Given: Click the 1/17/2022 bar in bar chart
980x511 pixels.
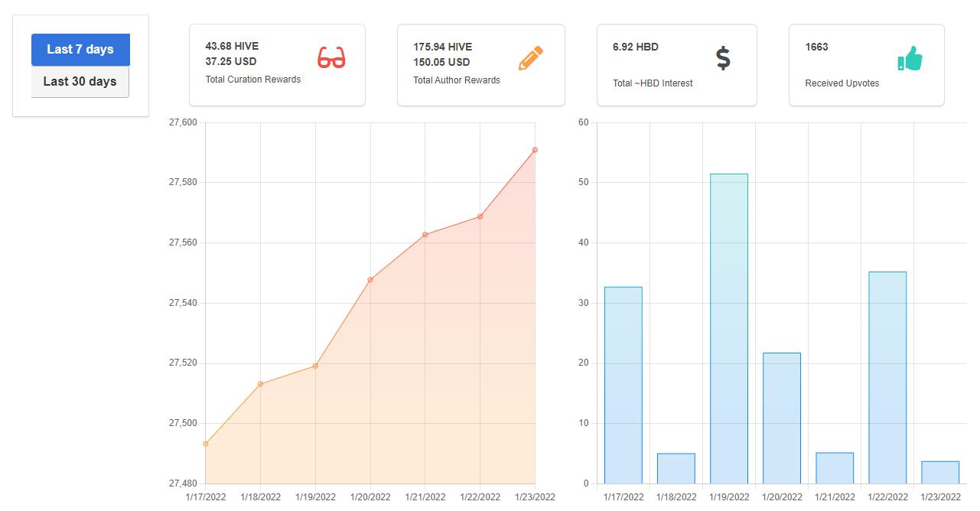Looking at the screenshot, I should (623, 385).
